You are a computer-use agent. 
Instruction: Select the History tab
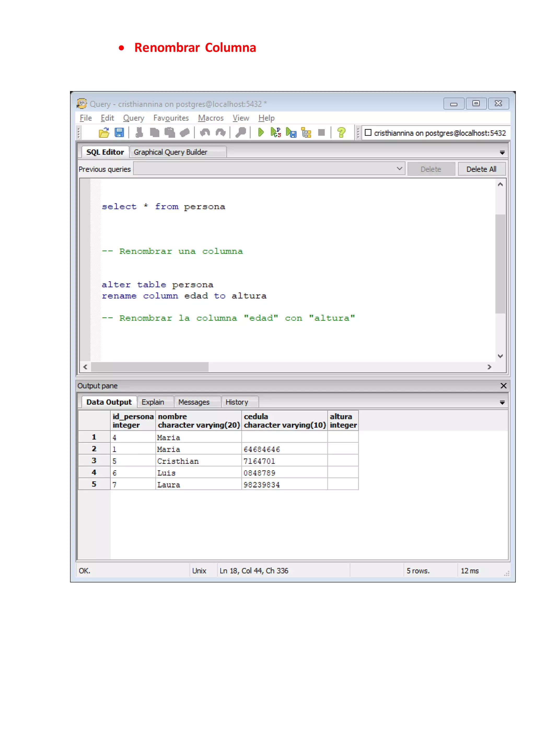240,402
